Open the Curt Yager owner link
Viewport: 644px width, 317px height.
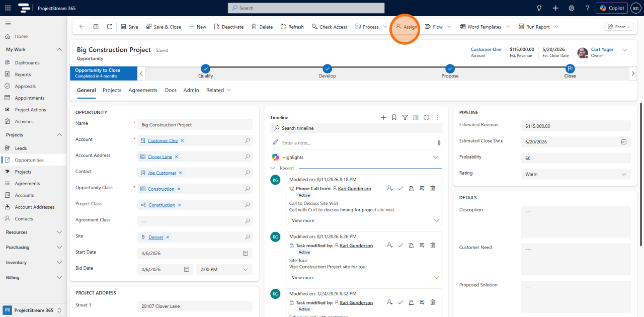tap(602, 49)
